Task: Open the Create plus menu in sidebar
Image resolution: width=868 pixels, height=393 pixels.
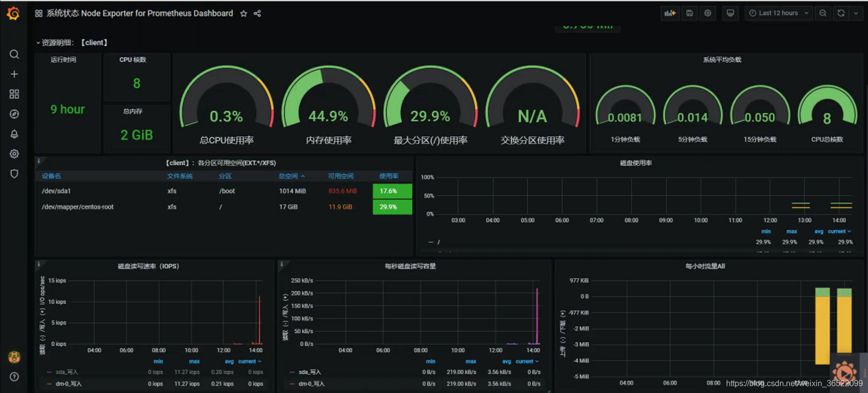Action: [14, 74]
